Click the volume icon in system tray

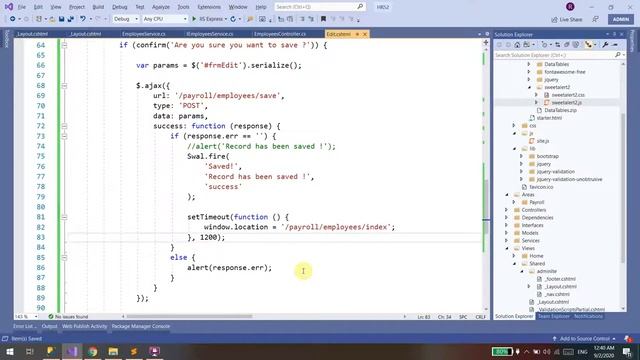[547, 351]
